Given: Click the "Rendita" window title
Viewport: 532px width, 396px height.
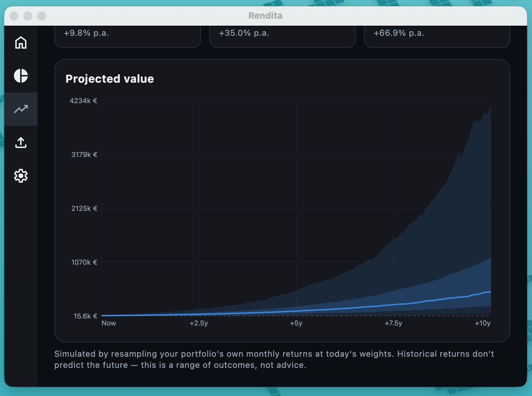Looking at the screenshot, I should [x=265, y=16].
